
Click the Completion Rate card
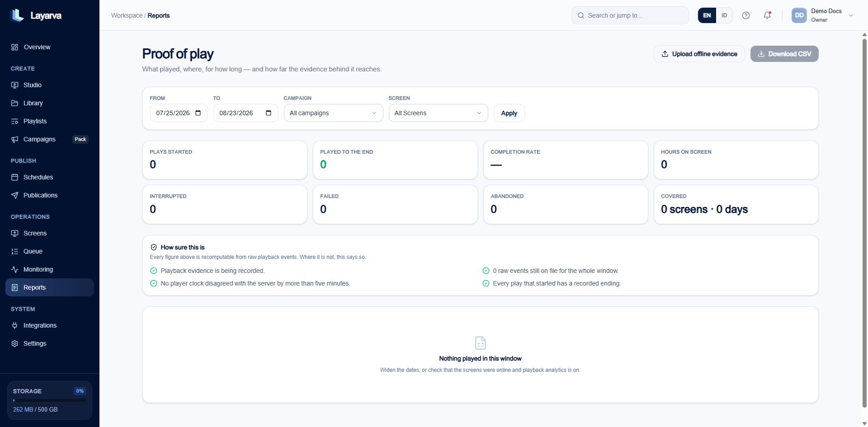pyautogui.click(x=566, y=160)
